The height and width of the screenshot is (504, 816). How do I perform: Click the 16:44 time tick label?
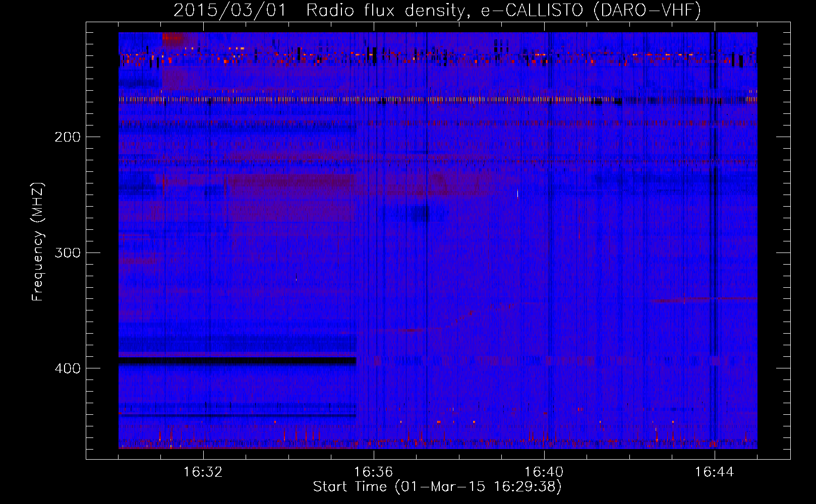click(715, 472)
